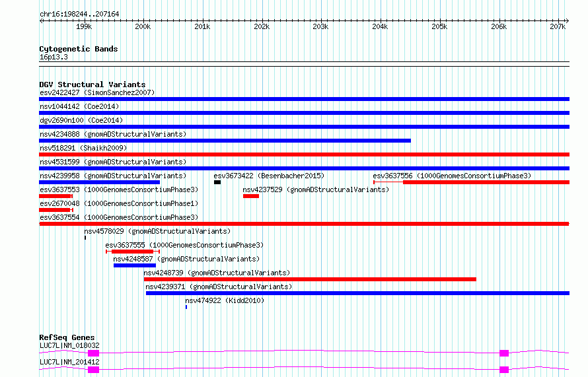Select the nsv4248587 blue variant bar
The image size is (588, 377).
point(135,265)
